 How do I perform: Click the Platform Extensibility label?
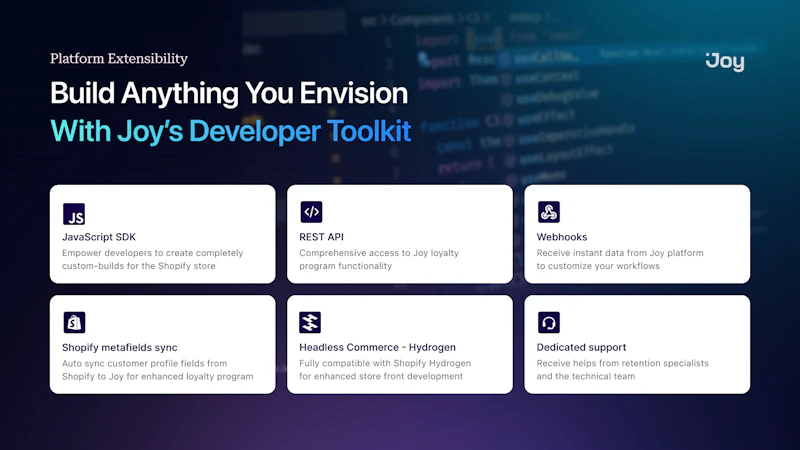pyautogui.click(x=119, y=59)
